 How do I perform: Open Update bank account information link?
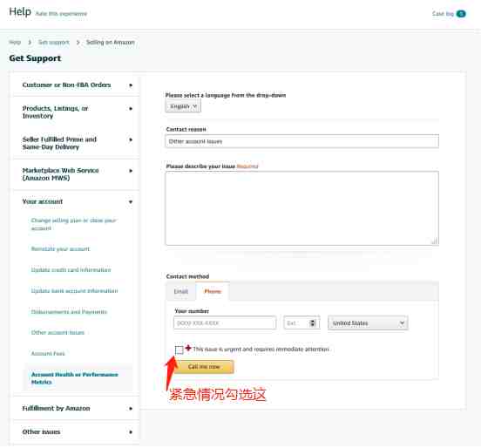74,291
